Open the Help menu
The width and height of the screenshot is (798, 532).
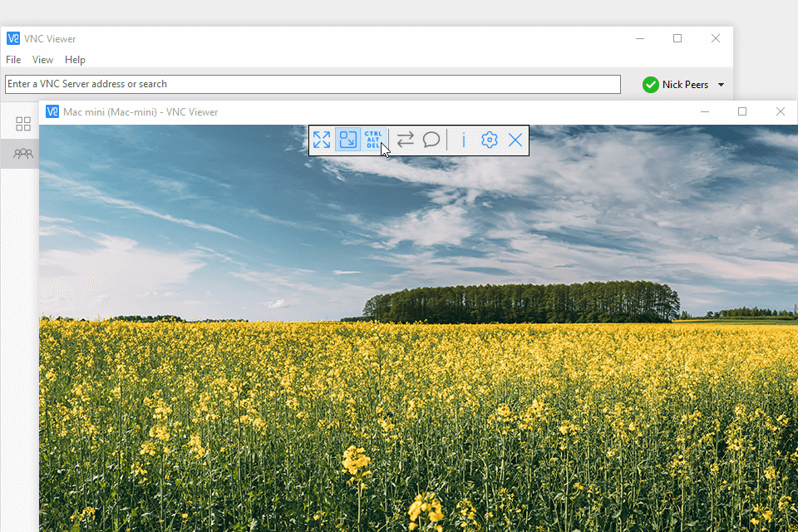pos(75,59)
